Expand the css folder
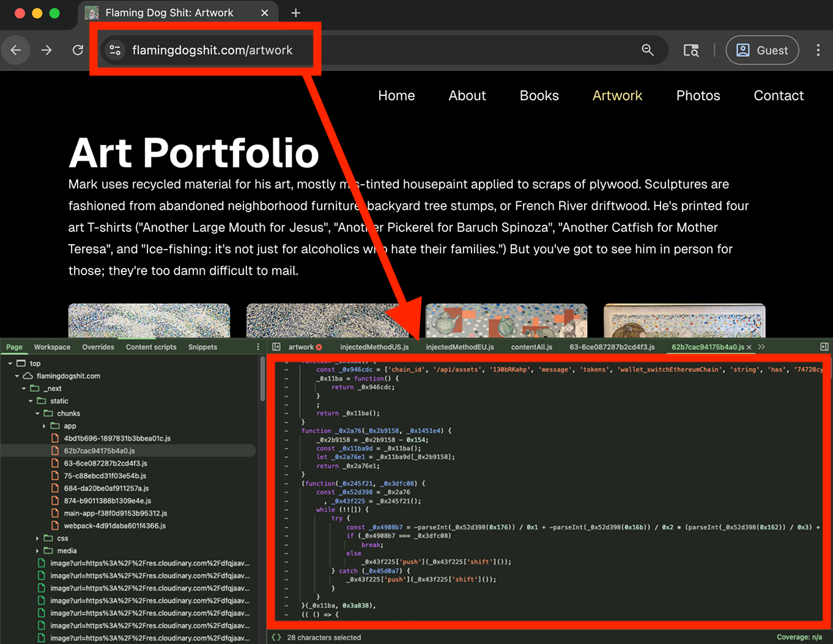Screen dimensions: 833x644 [x=37, y=539]
